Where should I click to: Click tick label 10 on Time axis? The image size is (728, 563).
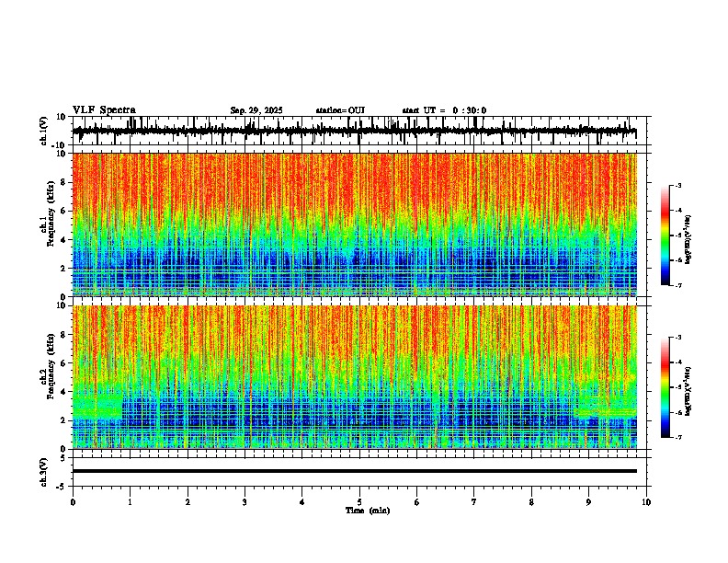[x=646, y=502]
